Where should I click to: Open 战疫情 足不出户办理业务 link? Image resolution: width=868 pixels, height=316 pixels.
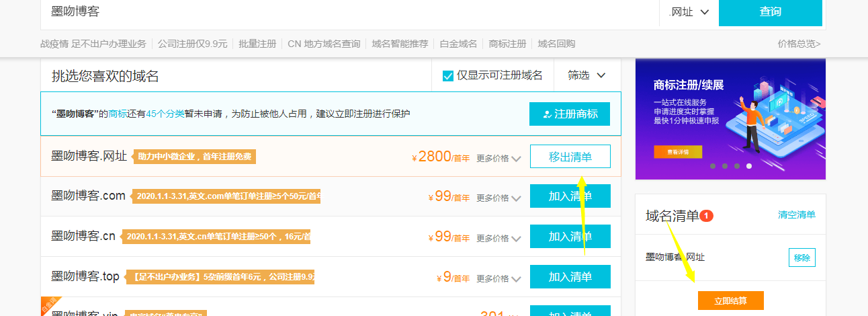click(x=93, y=44)
